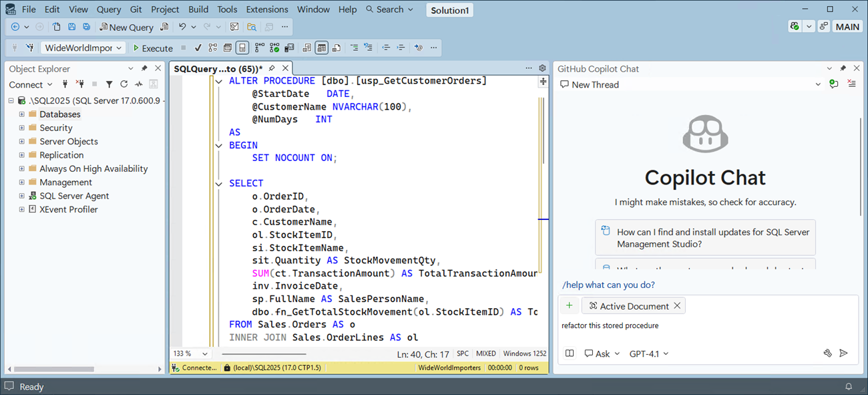The image size is (868, 395).
Task: Click Parse checkmark icon
Action: (x=198, y=48)
